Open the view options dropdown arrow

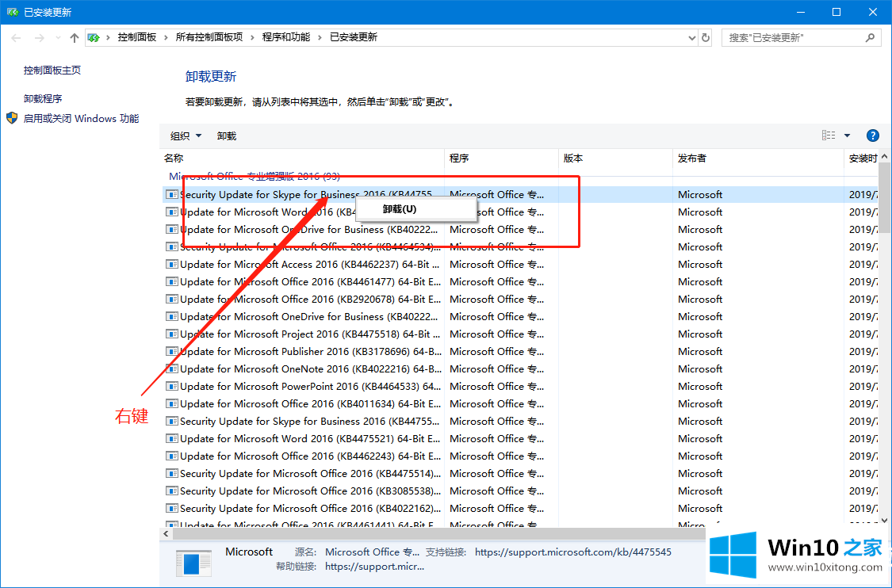[847, 136]
